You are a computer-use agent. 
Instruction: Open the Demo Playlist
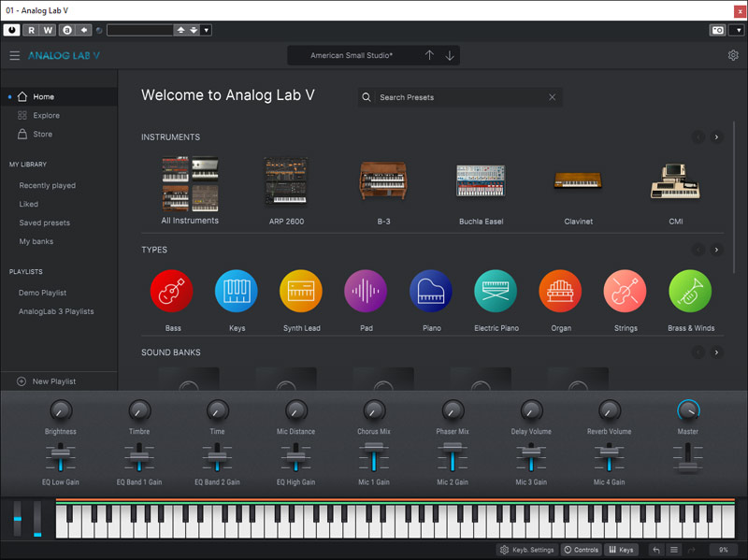tap(43, 293)
